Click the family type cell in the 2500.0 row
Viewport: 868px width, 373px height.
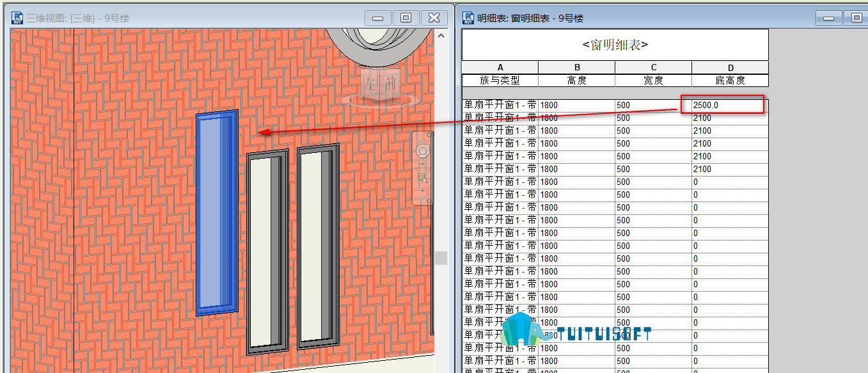coord(500,105)
